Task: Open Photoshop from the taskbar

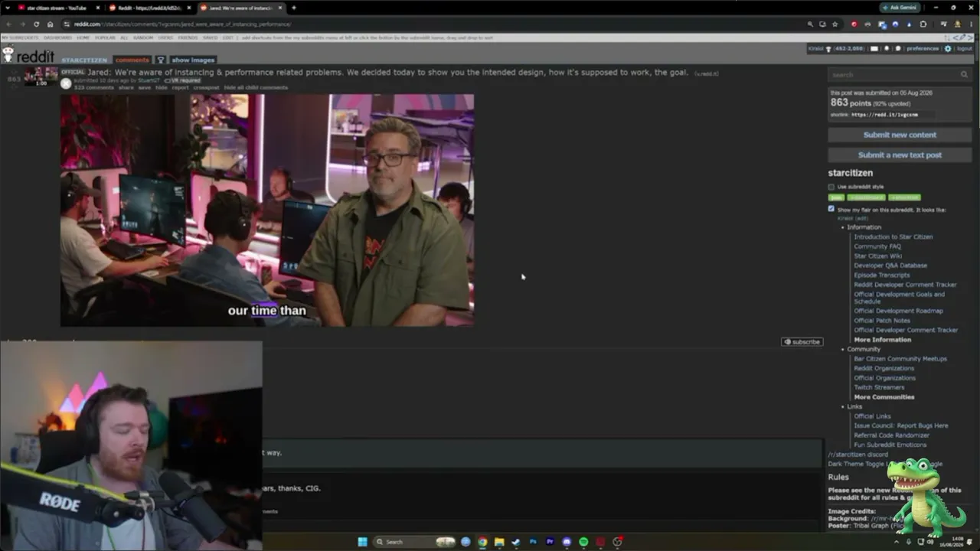Action: pyautogui.click(x=533, y=542)
